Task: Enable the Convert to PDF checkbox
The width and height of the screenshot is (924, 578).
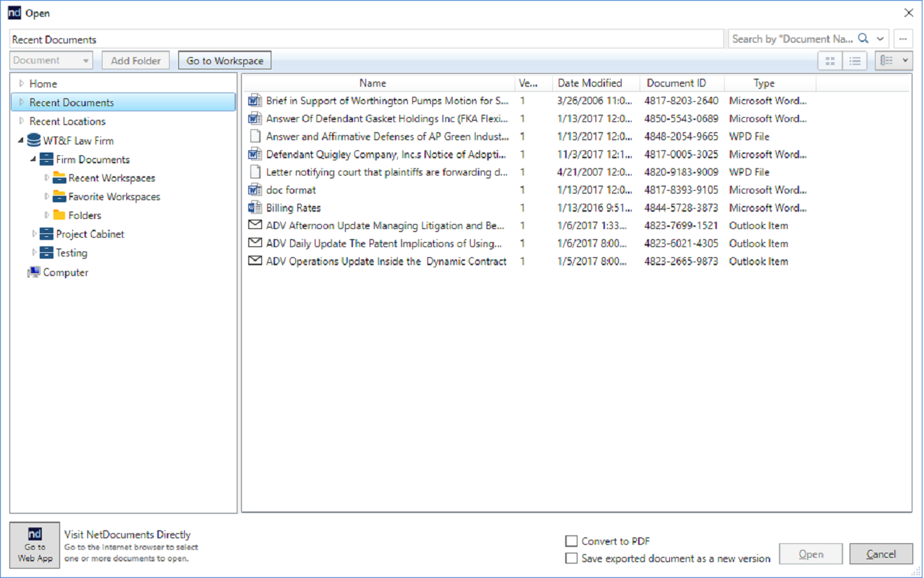Action: pyautogui.click(x=571, y=540)
